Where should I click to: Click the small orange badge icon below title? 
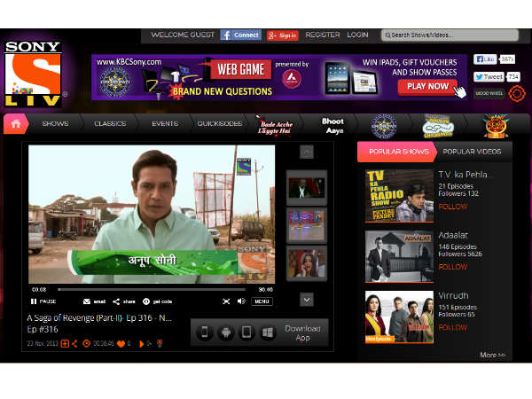pyautogui.click(x=159, y=344)
